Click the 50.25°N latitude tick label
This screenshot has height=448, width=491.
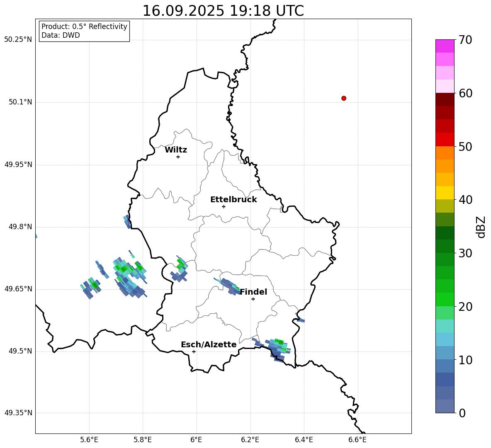18,40
